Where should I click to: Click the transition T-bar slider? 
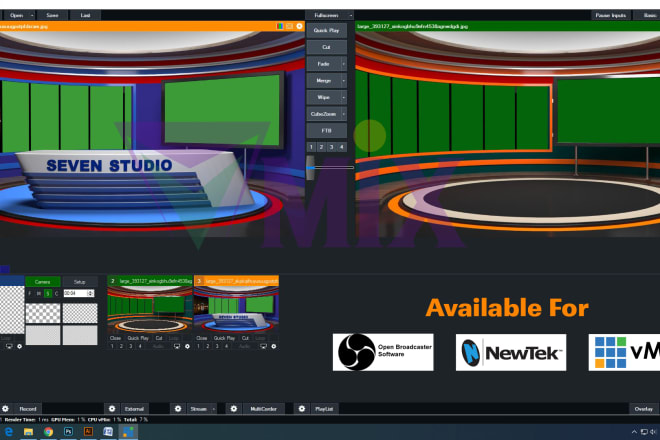[310, 167]
